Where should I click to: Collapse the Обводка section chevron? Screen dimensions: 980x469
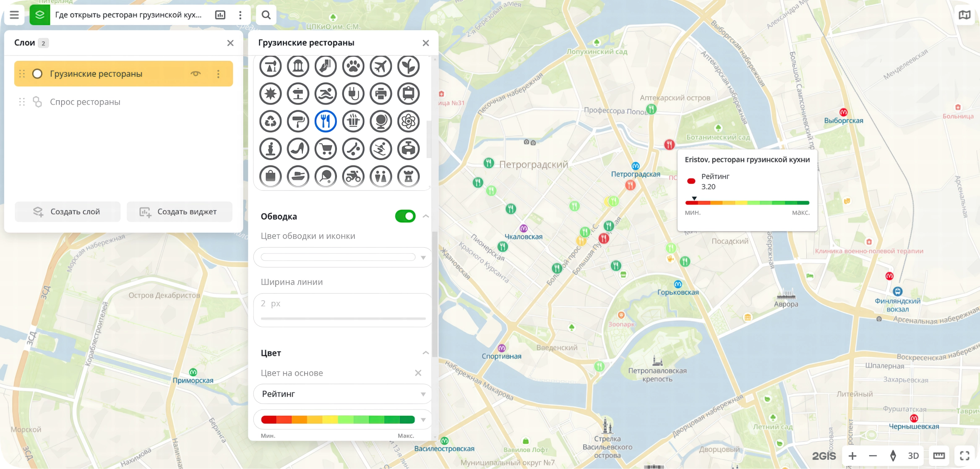(x=426, y=216)
